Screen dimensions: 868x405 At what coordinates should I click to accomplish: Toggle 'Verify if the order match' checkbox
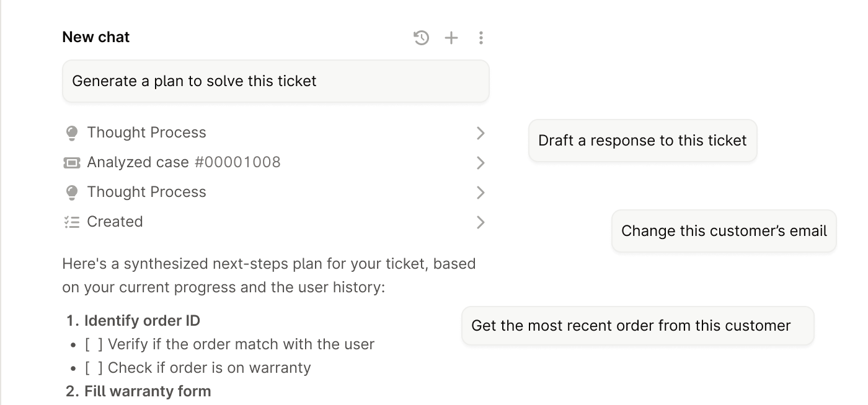pyautogui.click(x=94, y=344)
